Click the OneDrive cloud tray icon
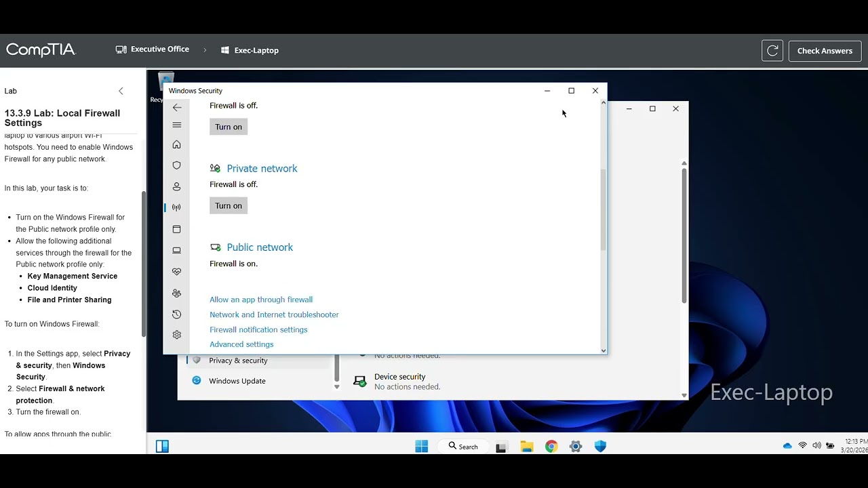Screen dimensions: 868x488 point(787,445)
